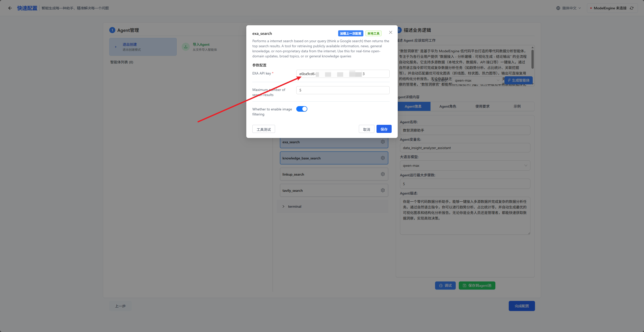
Task: Open the tavily_search settings gear
Action: pos(383,191)
